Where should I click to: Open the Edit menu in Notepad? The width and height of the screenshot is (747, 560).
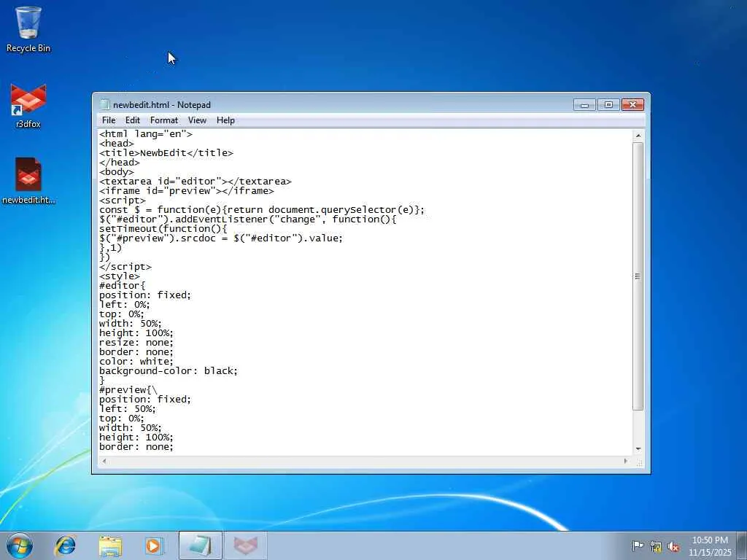pos(133,120)
